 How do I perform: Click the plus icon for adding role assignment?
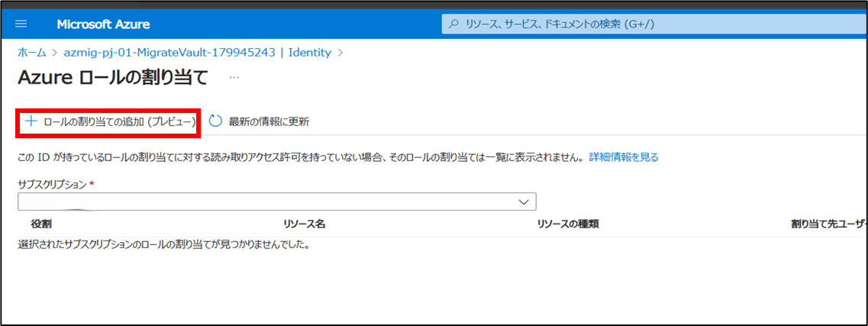pos(31,121)
